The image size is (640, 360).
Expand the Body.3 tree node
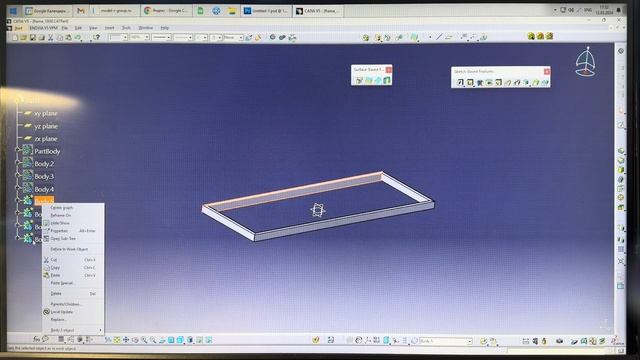18,175
